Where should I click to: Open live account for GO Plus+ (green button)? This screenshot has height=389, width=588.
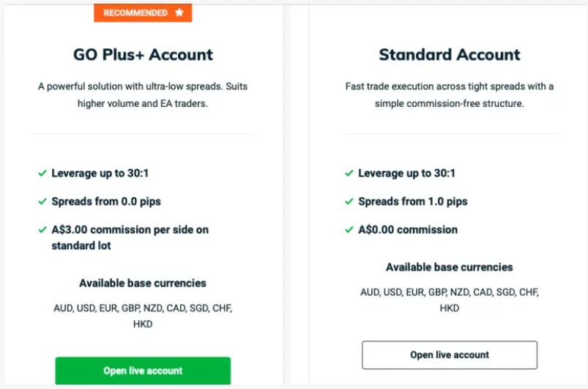point(143,371)
